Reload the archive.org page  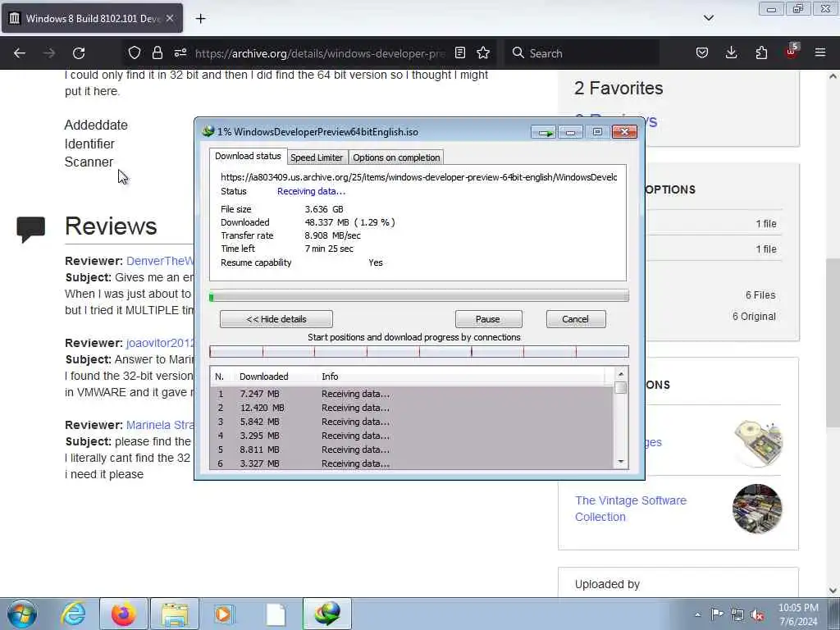79,53
